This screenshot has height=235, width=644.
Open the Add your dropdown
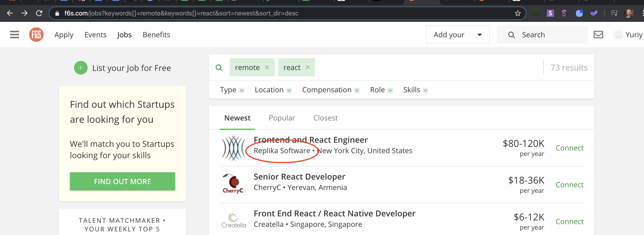(457, 35)
